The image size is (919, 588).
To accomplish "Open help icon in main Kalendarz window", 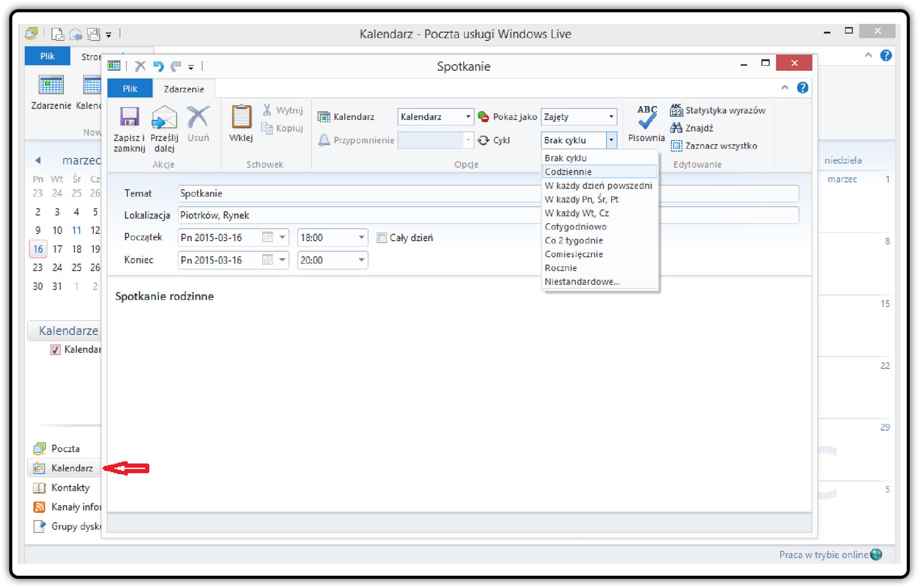I will (886, 55).
